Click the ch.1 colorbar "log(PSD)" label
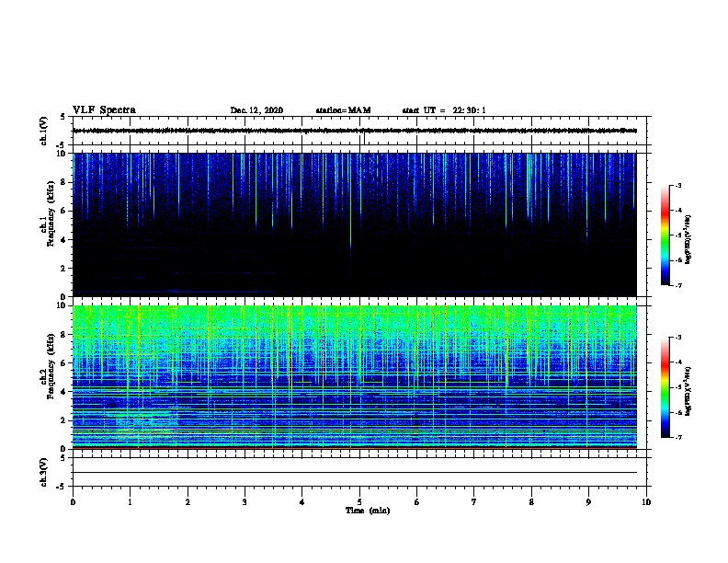 click(x=688, y=239)
